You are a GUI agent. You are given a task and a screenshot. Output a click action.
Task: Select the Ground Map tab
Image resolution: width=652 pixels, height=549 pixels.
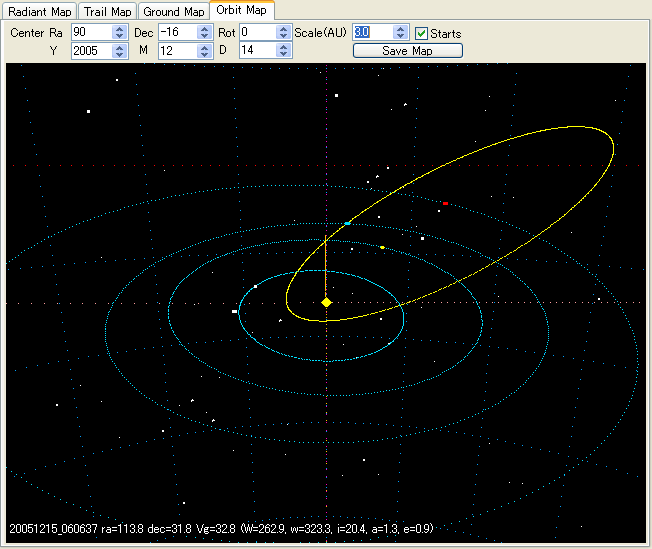(173, 12)
